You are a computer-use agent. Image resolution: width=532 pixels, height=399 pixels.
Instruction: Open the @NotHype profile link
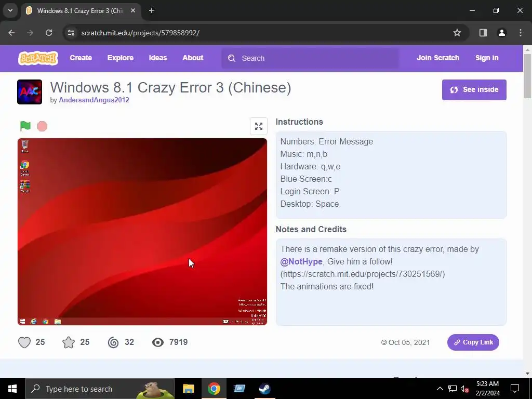301,262
